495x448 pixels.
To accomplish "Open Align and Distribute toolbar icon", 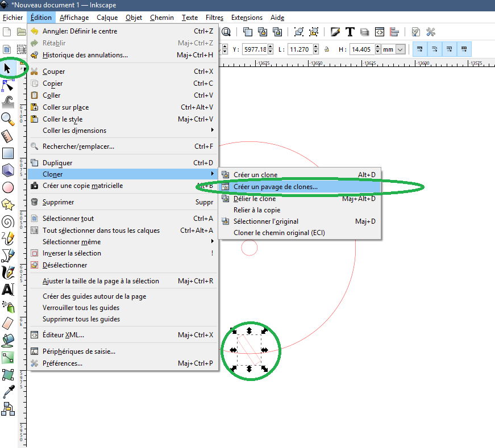I will point(394,32).
